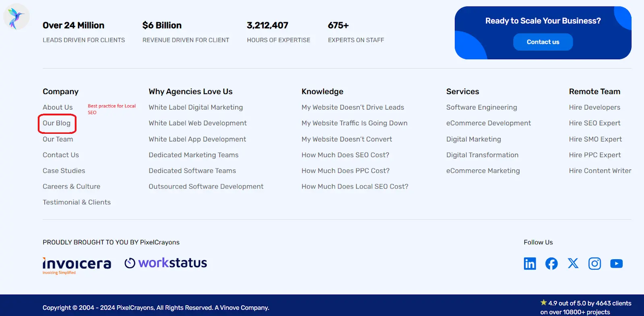Viewport: 644px width, 316px height.
Task: Open the X (Twitter) social icon
Action: pyautogui.click(x=573, y=264)
